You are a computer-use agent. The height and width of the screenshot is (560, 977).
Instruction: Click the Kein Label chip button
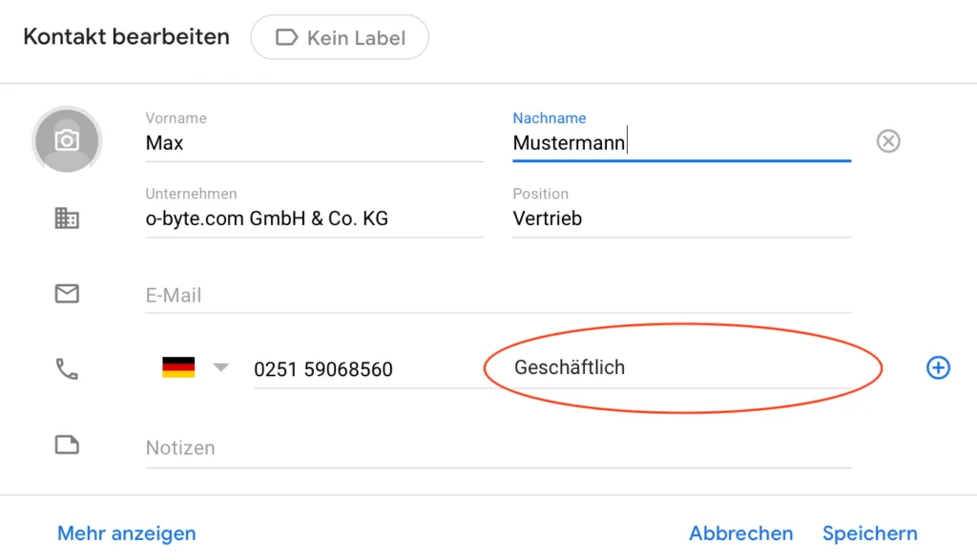click(340, 38)
